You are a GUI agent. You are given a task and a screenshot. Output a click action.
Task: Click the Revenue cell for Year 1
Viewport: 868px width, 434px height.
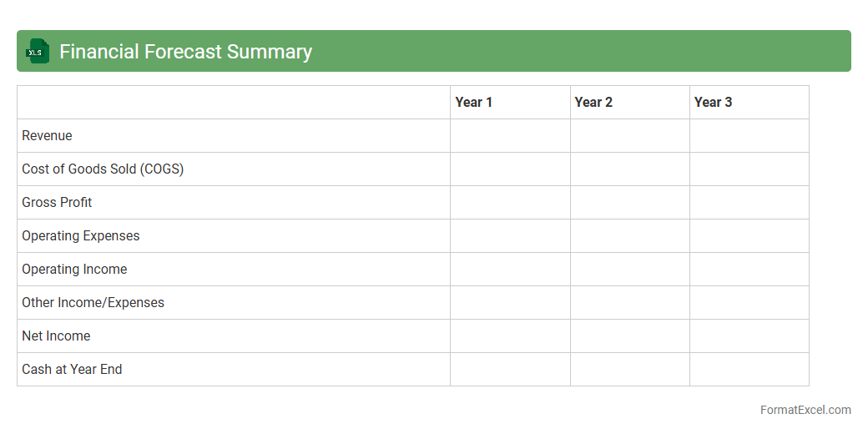(x=510, y=135)
